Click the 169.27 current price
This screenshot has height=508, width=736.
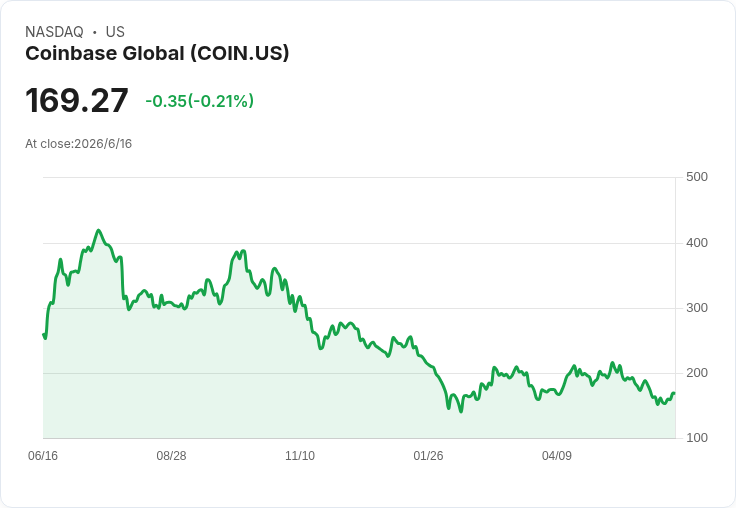tap(77, 100)
